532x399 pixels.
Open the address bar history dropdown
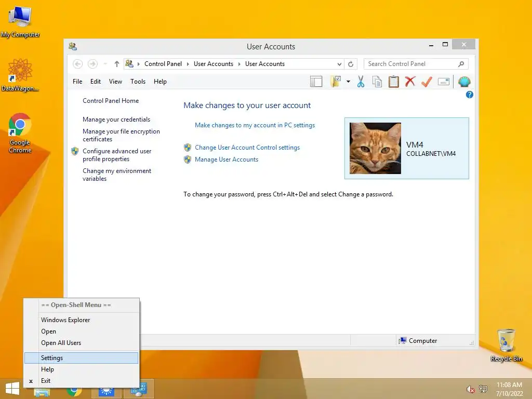[339, 64]
